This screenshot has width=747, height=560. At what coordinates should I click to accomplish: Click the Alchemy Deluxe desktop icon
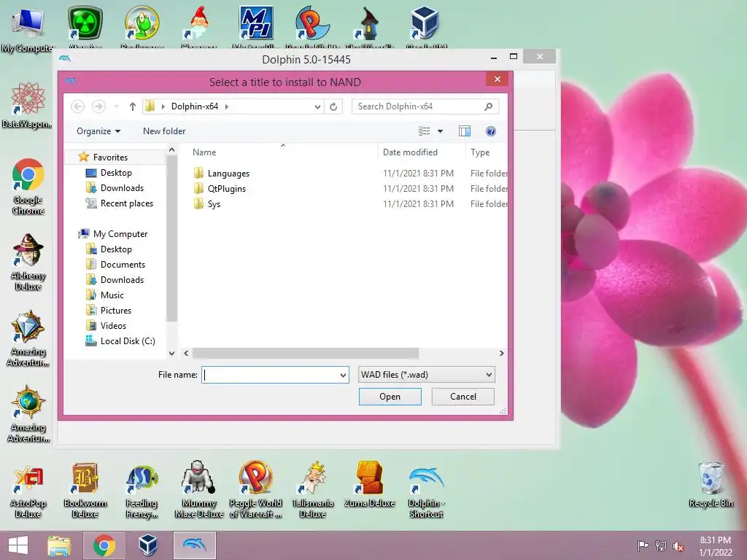pyautogui.click(x=28, y=262)
